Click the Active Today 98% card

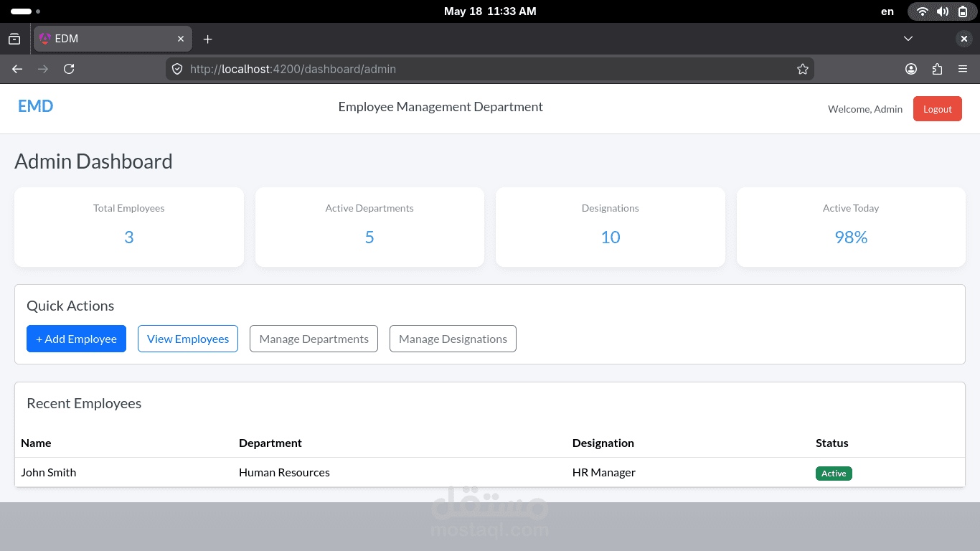coord(851,227)
